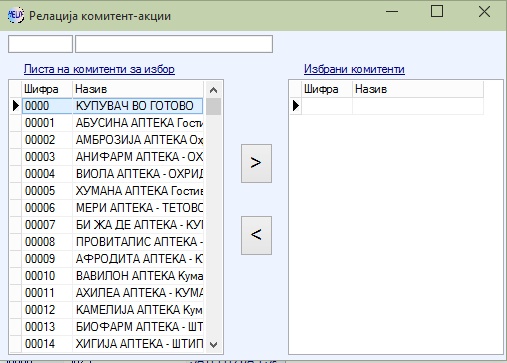Image resolution: width=507 pixels, height=363 pixels.
Task: Select the 'ПРОВИТАЛИС АПТЕКА' row name
Action: (x=138, y=242)
